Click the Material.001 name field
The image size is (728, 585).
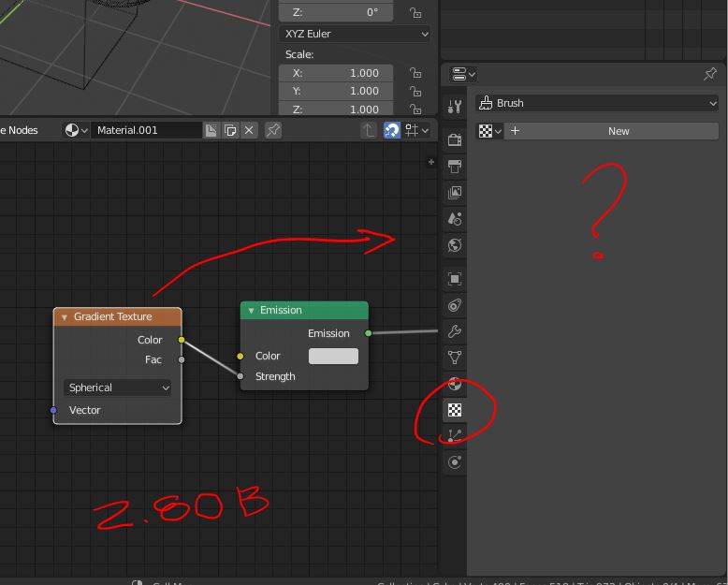(146, 130)
